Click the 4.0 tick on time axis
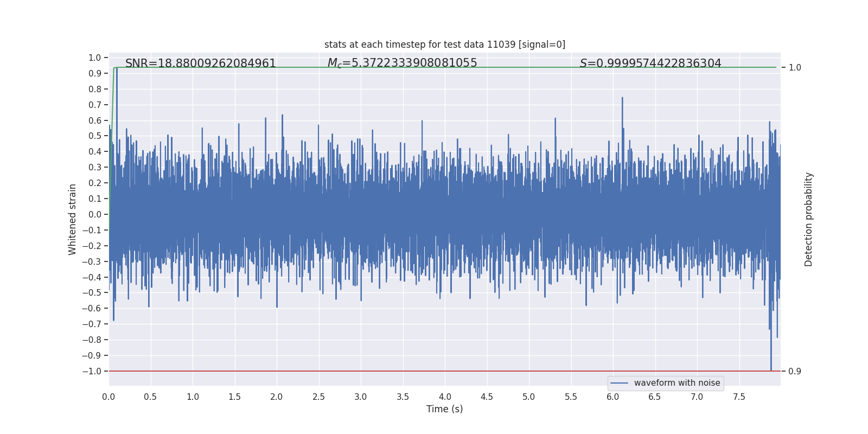 point(445,397)
